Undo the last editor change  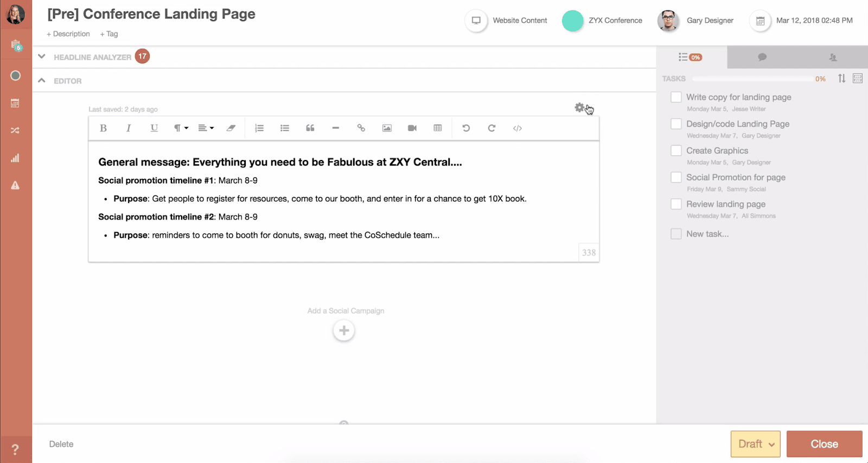466,128
